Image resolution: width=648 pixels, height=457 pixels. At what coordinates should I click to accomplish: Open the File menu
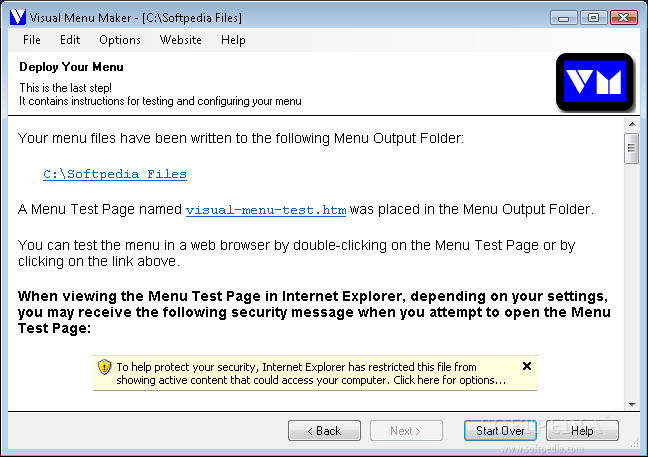pyautogui.click(x=32, y=40)
